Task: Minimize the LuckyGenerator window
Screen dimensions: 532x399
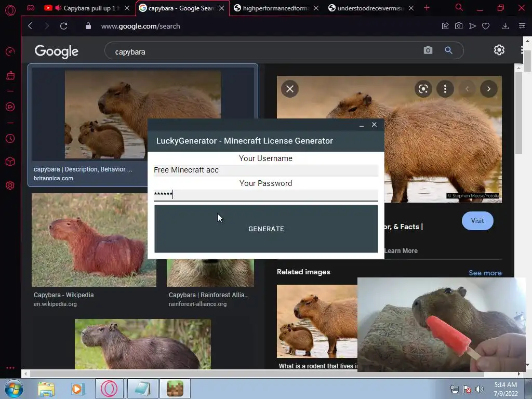Action: [x=362, y=125]
